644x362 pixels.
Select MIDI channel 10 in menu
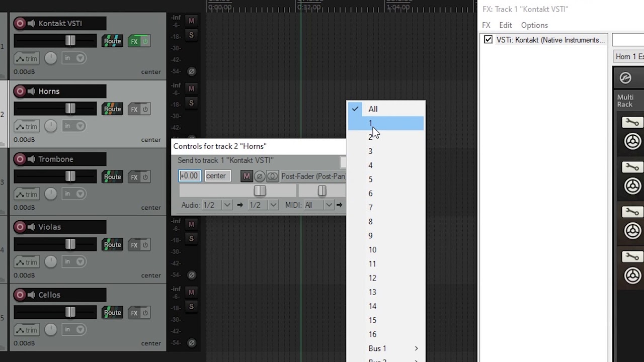tap(386, 250)
